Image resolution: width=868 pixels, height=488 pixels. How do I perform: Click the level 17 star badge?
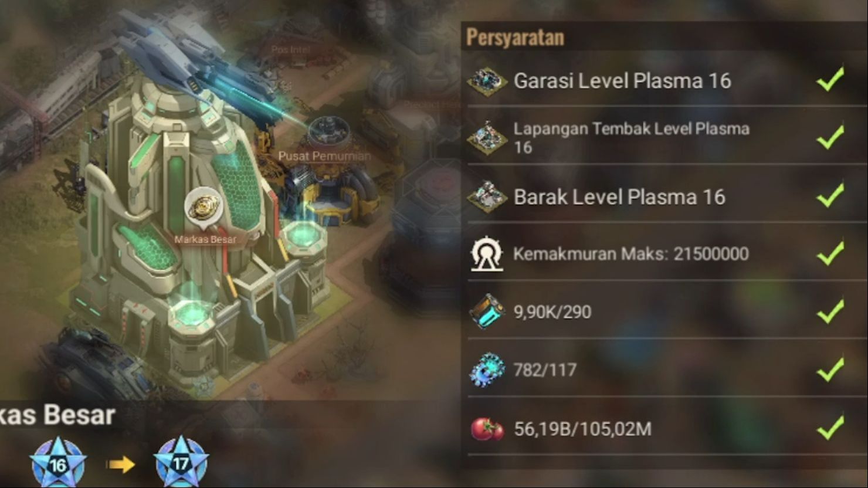click(x=181, y=463)
